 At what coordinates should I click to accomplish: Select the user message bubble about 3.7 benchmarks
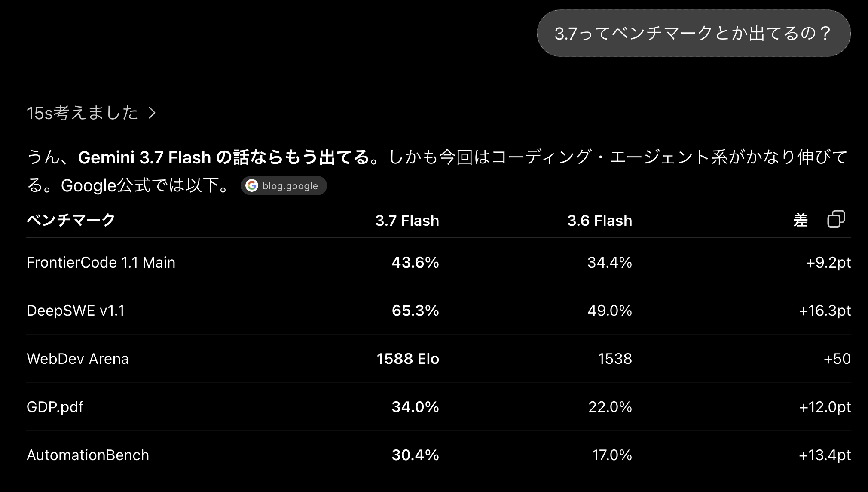[694, 33]
